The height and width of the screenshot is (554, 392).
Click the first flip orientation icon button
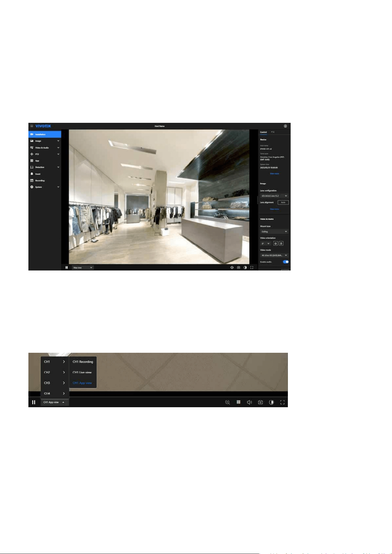(x=275, y=243)
